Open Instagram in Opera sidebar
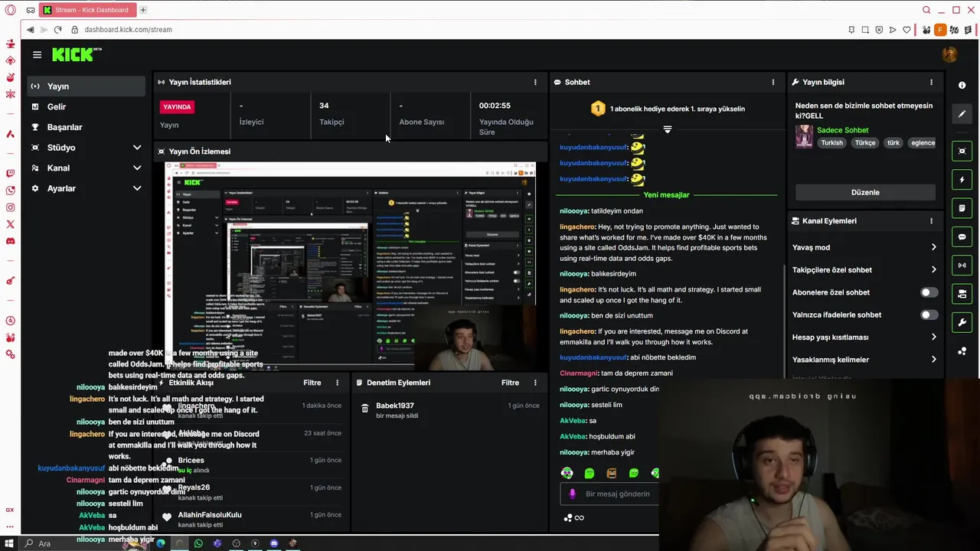Screen dimensions: 980x551 coord(10,207)
